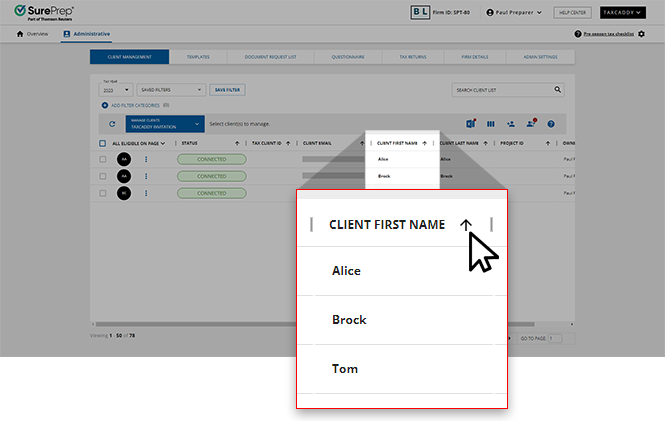
Task: Click the Connected status badge on Brock's row
Action: click(x=212, y=176)
